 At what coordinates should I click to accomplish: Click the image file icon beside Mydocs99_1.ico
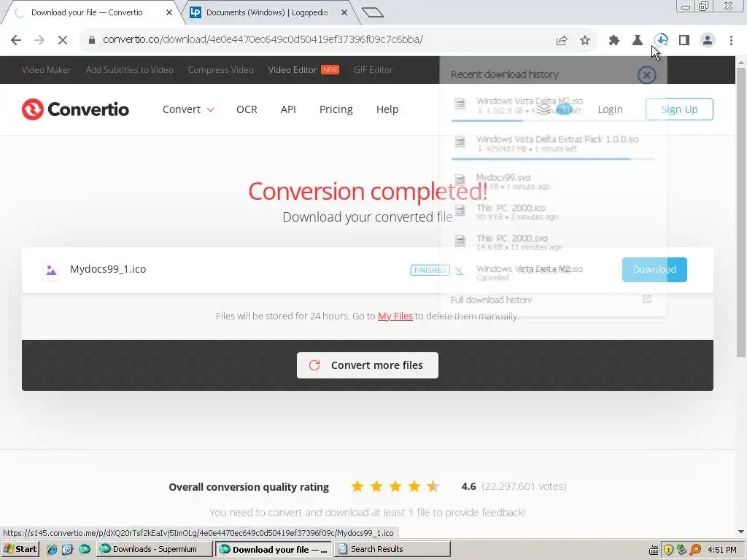(x=51, y=270)
